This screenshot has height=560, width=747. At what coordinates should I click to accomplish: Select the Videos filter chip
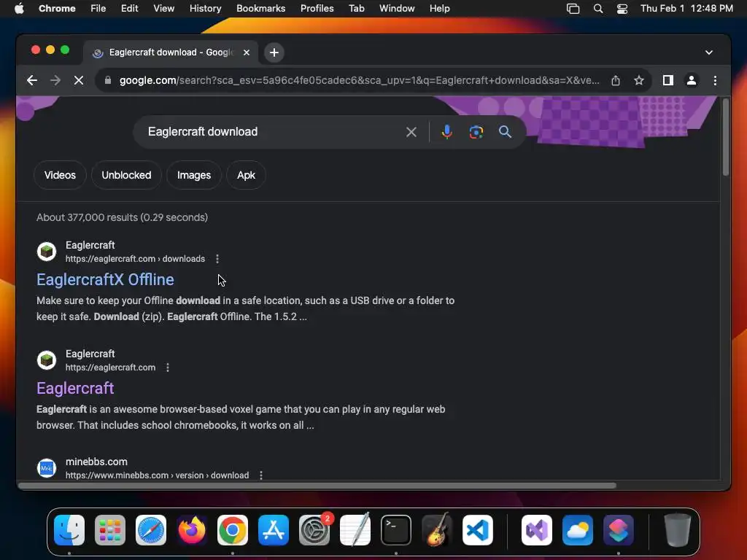pyautogui.click(x=60, y=175)
